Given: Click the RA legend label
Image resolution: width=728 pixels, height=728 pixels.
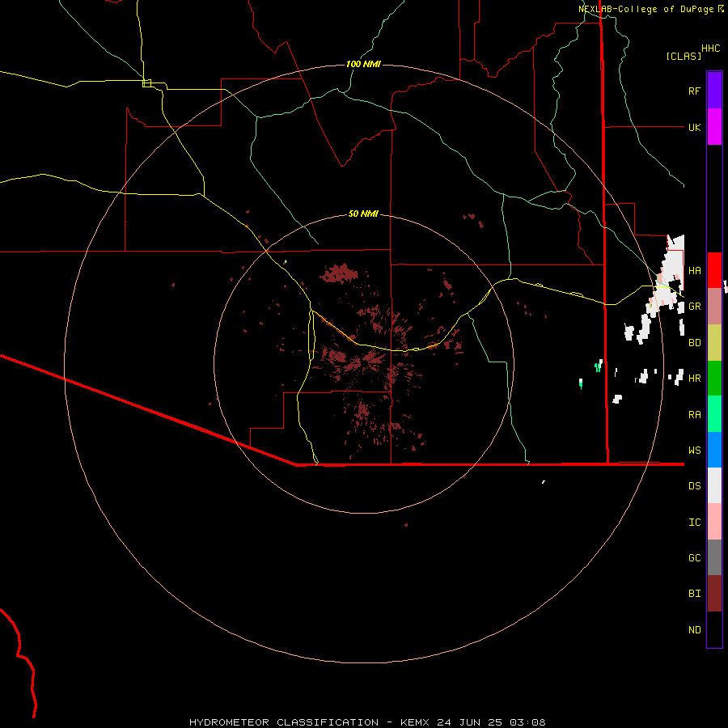Looking at the screenshot, I should [694, 415].
